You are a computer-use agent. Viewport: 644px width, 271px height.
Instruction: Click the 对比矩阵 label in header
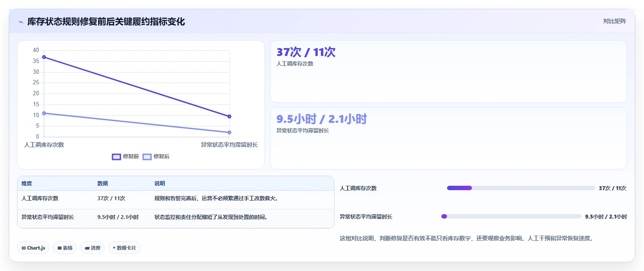coord(614,21)
